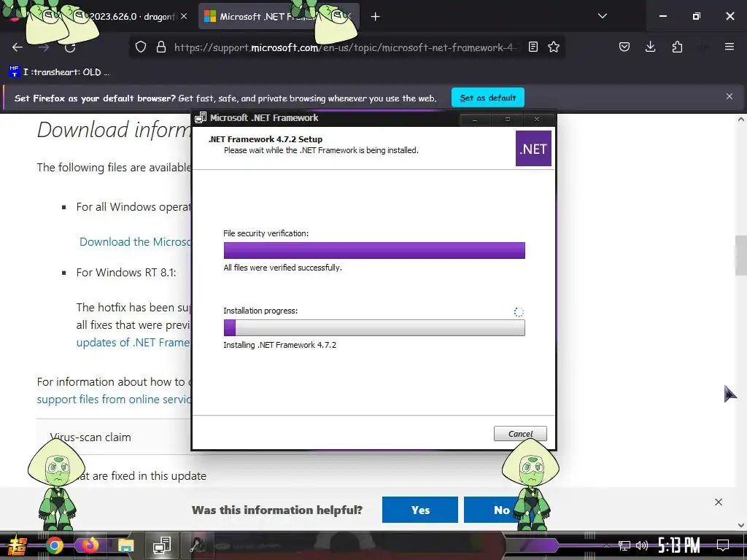Open the transheart OLD bookmark

pos(59,72)
